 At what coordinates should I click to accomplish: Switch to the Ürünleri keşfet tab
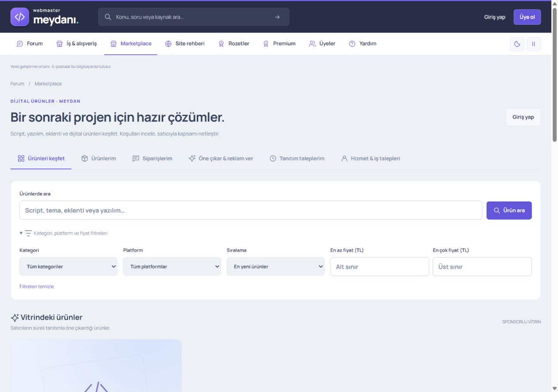point(41,158)
